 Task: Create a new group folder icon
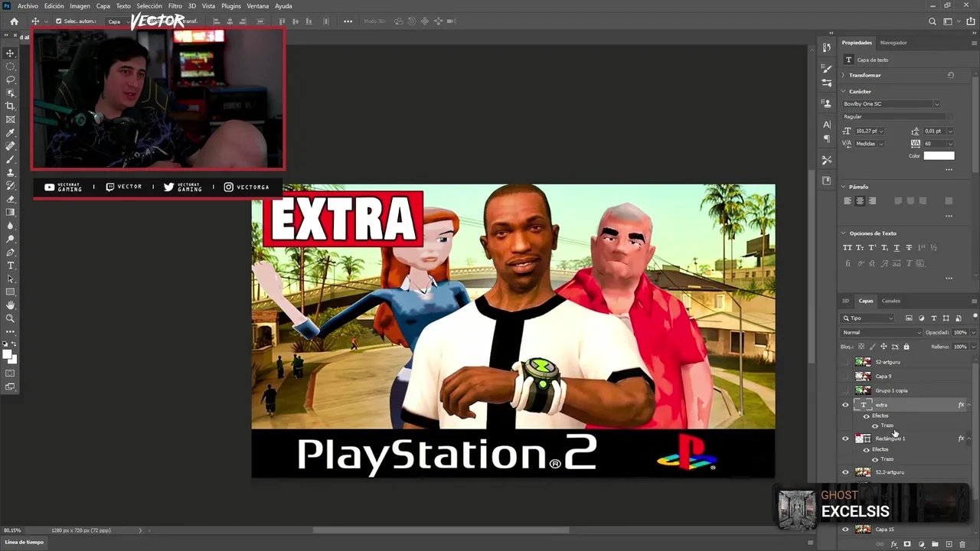[x=935, y=544]
